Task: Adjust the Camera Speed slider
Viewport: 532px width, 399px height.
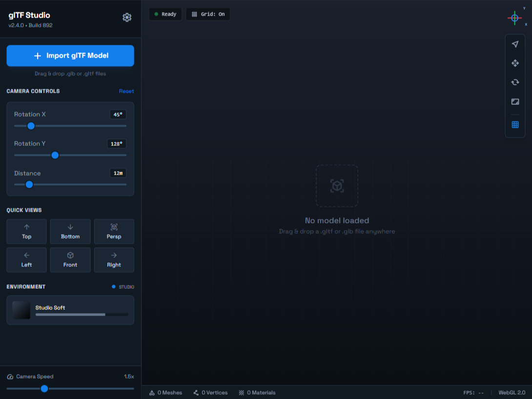Action: point(45,389)
